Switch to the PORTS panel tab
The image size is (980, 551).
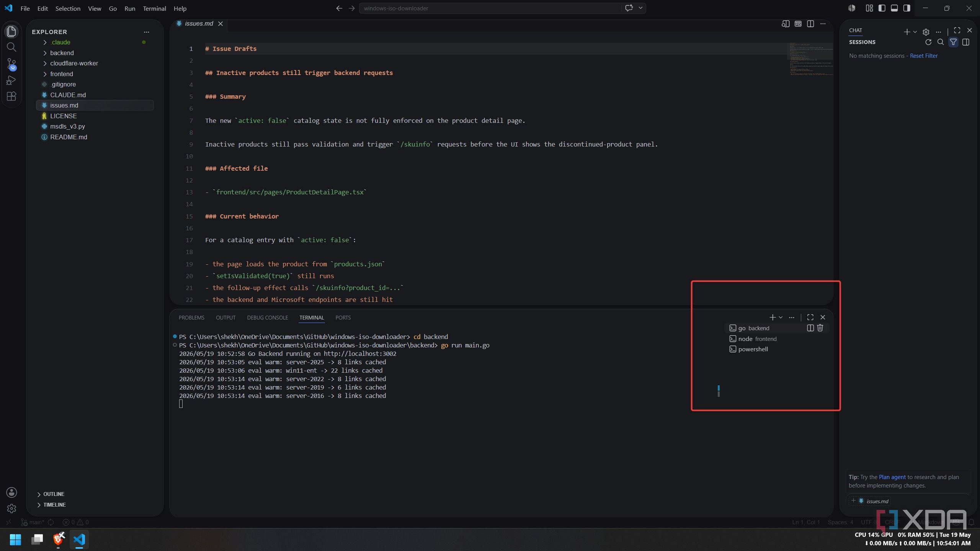pyautogui.click(x=343, y=318)
